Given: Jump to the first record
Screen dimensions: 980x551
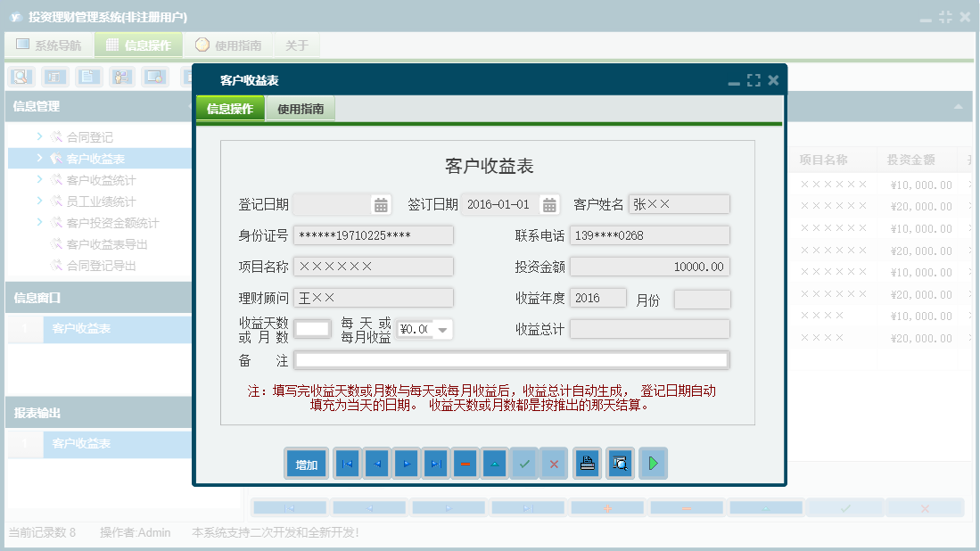Looking at the screenshot, I should click(347, 463).
